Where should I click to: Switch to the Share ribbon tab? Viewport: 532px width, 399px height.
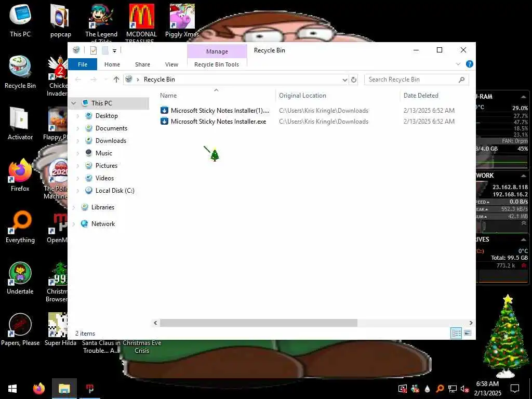coord(142,64)
